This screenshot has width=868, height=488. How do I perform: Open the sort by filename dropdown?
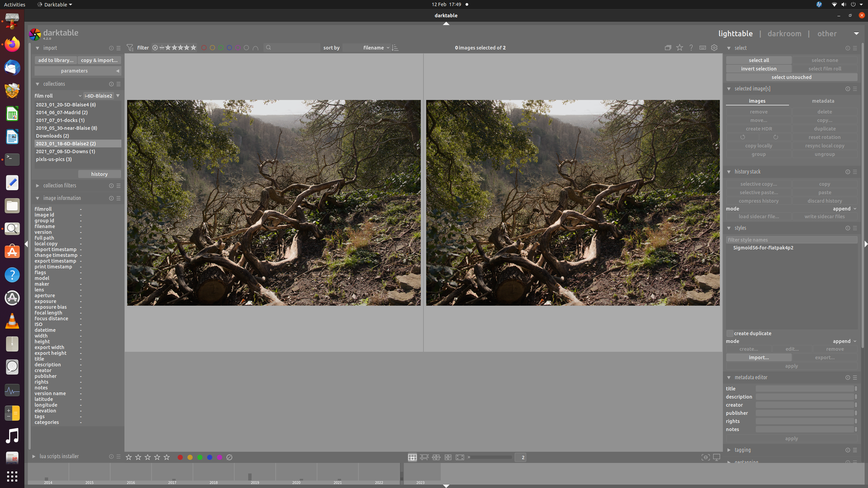coord(373,48)
